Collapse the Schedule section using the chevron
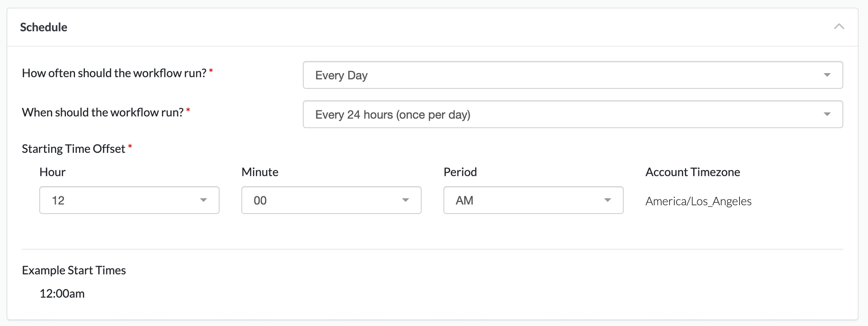This screenshot has width=868, height=326. click(839, 26)
